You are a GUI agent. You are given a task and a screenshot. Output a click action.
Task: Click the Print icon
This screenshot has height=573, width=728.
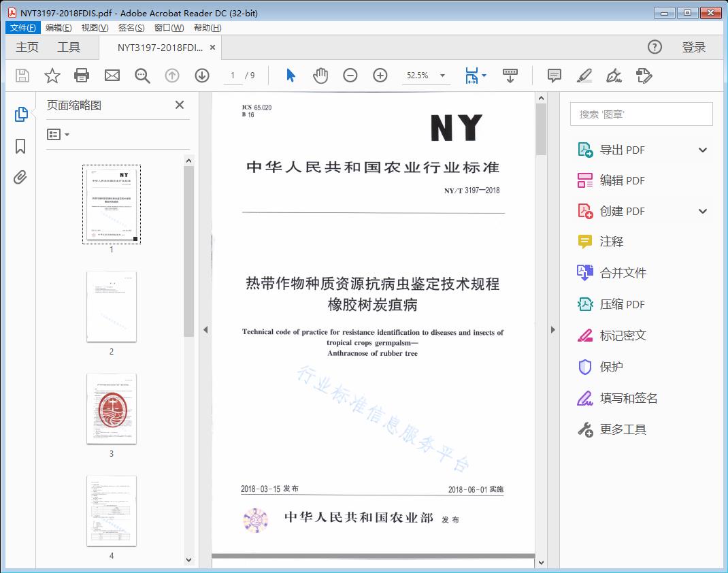(x=82, y=76)
